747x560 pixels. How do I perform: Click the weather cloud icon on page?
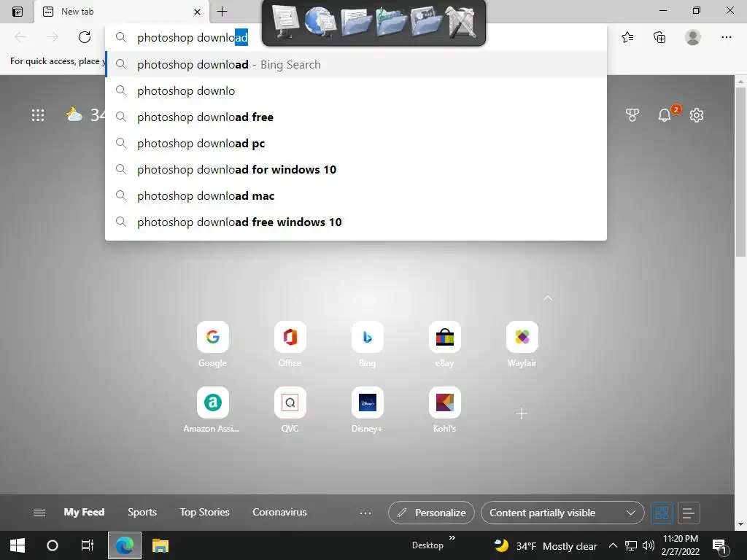(x=74, y=114)
